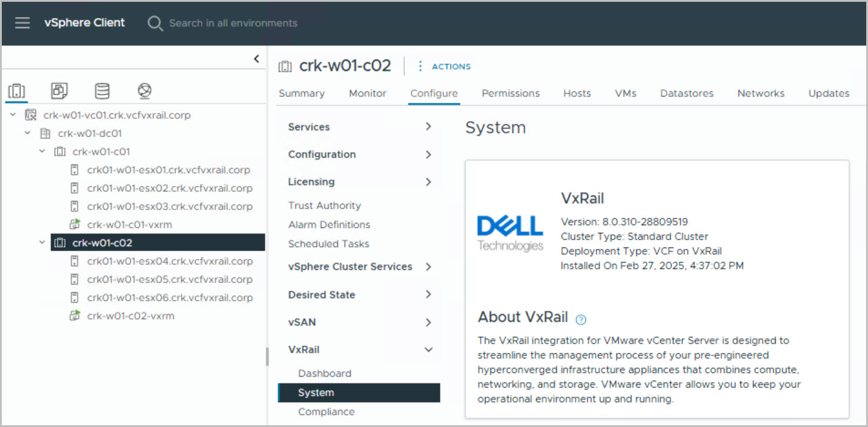868x427 pixels.
Task: Select the VMs and Templates inventory icon
Action: 59,91
